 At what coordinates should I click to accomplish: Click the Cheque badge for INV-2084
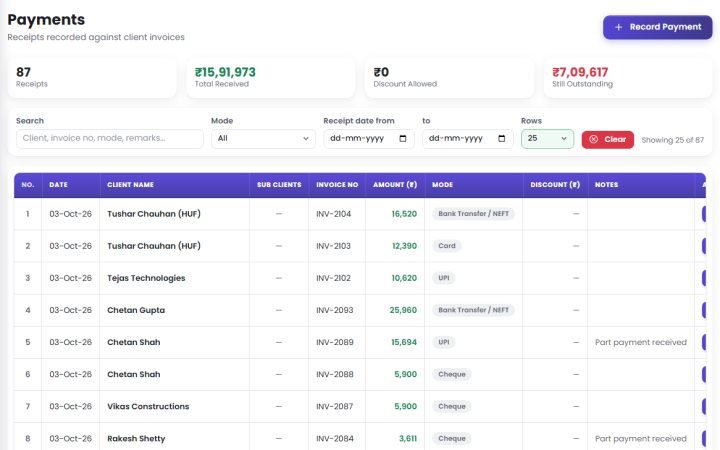[x=452, y=439]
